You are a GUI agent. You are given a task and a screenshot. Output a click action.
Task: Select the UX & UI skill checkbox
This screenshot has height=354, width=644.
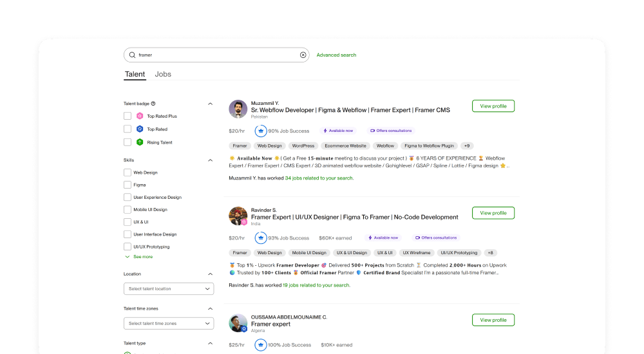click(x=128, y=222)
